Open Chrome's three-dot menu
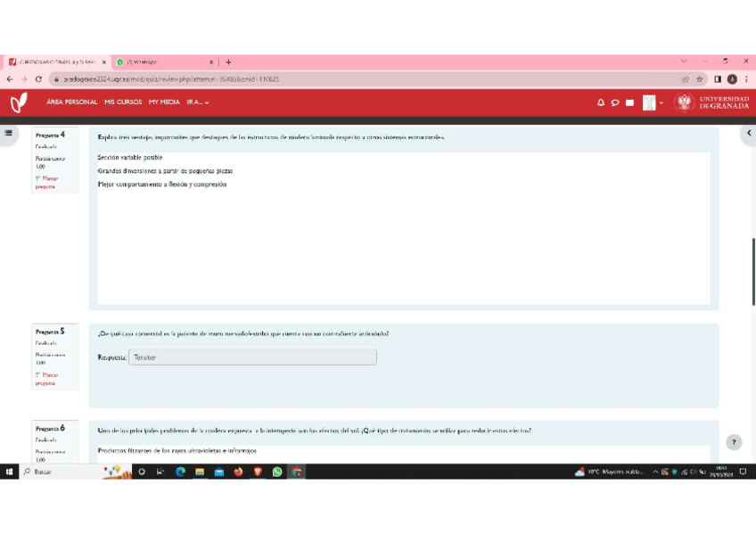The width and height of the screenshot is (756, 534). [x=746, y=79]
